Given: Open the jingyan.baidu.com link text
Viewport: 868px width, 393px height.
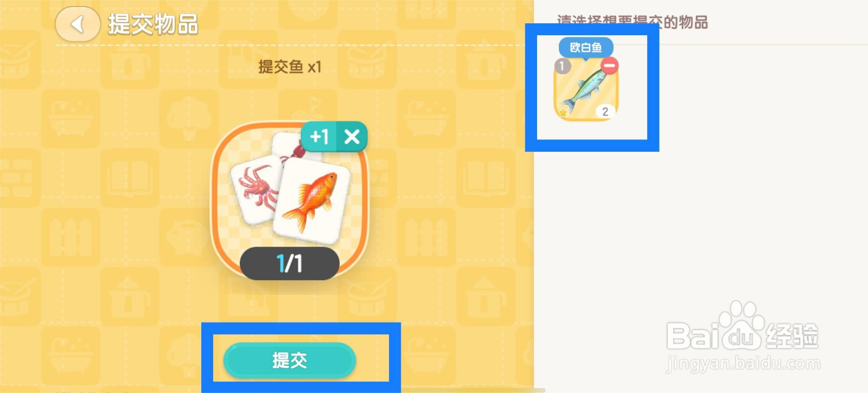Looking at the screenshot, I should [743, 363].
